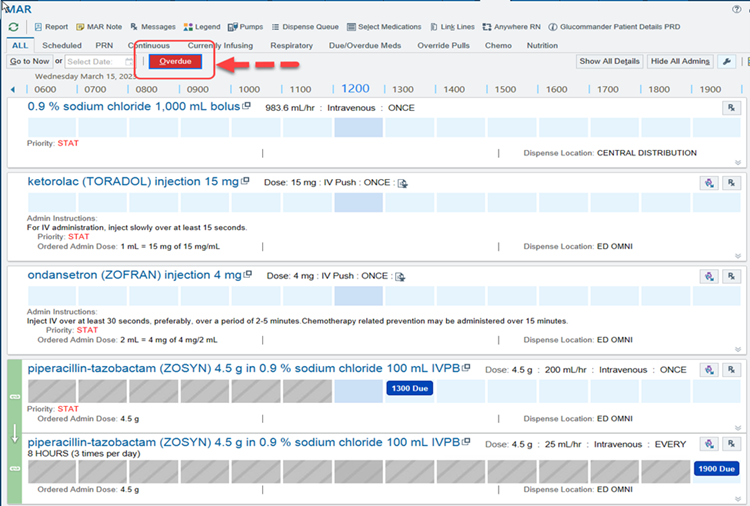Click the dispense icon on ketorolac row

pyautogui.click(x=708, y=183)
